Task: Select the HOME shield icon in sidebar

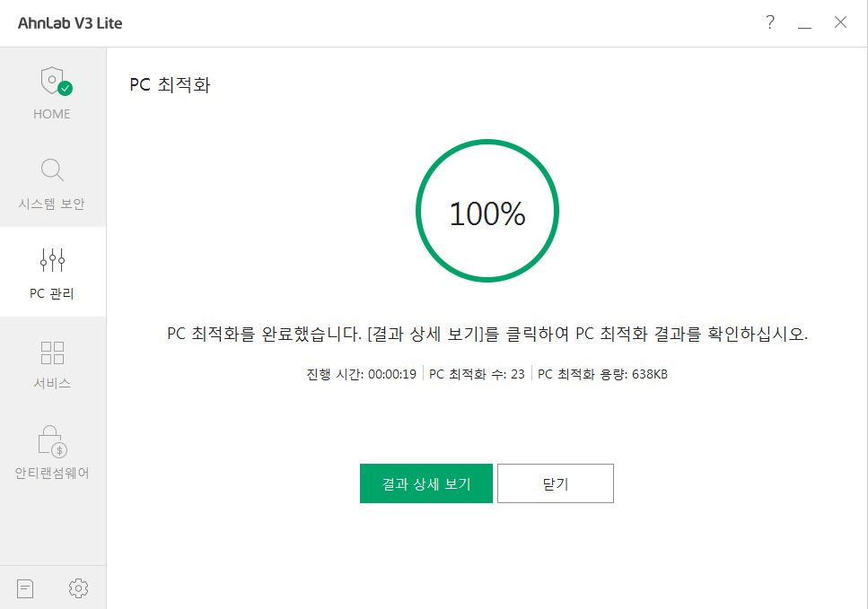Action: tap(51, 81)
